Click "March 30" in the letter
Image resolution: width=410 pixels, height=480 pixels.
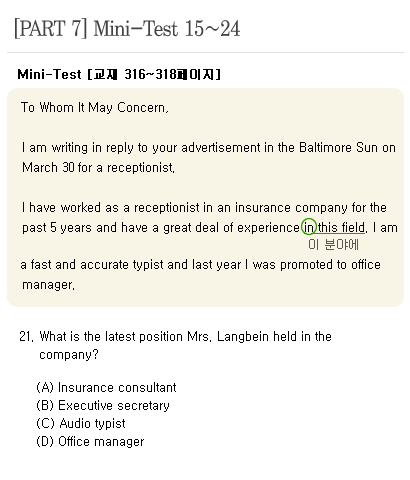click(x=48, y=167)
